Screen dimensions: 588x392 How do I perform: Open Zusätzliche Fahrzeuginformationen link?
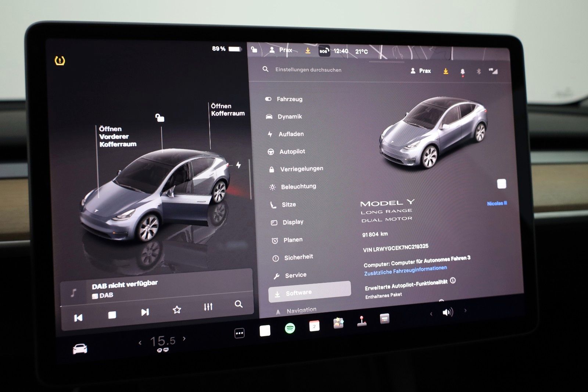click(405, 270)
